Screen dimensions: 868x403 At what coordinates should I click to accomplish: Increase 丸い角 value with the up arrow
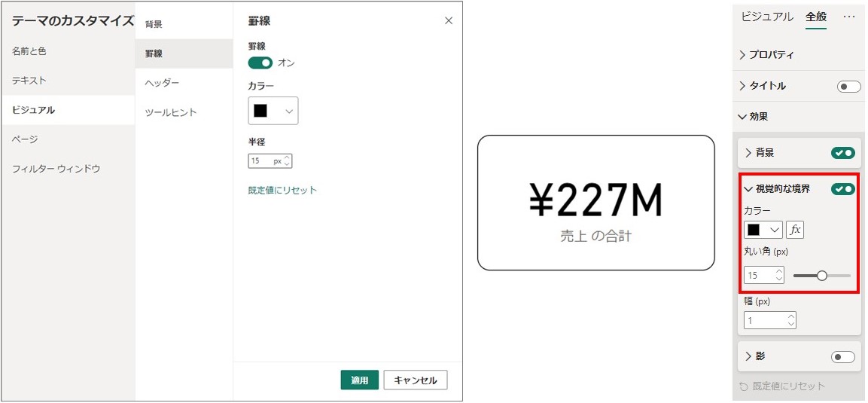tap(779, 271)
